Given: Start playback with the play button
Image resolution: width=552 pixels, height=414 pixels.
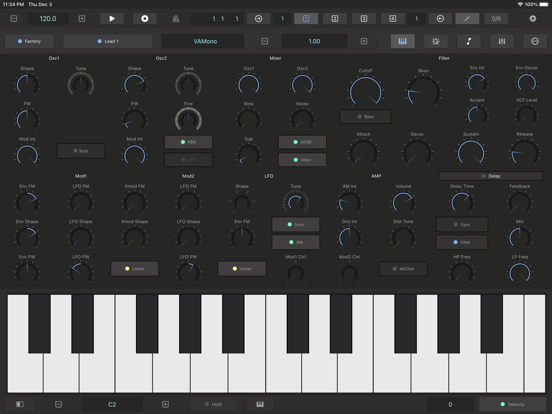Looking at the screenshot, I should coord(112,19).
